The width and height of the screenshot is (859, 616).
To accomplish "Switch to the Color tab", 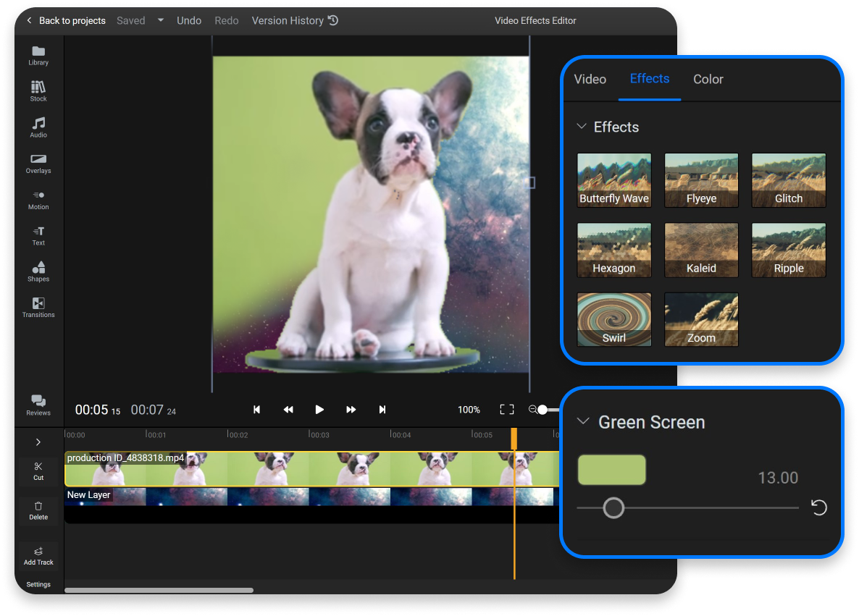I will (x=708, y=79).
